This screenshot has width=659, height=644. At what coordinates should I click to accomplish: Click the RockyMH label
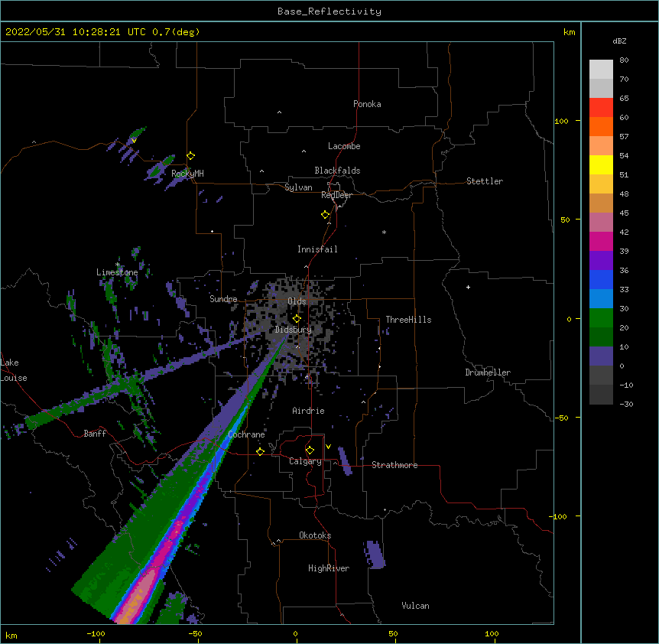click(187, 174)
